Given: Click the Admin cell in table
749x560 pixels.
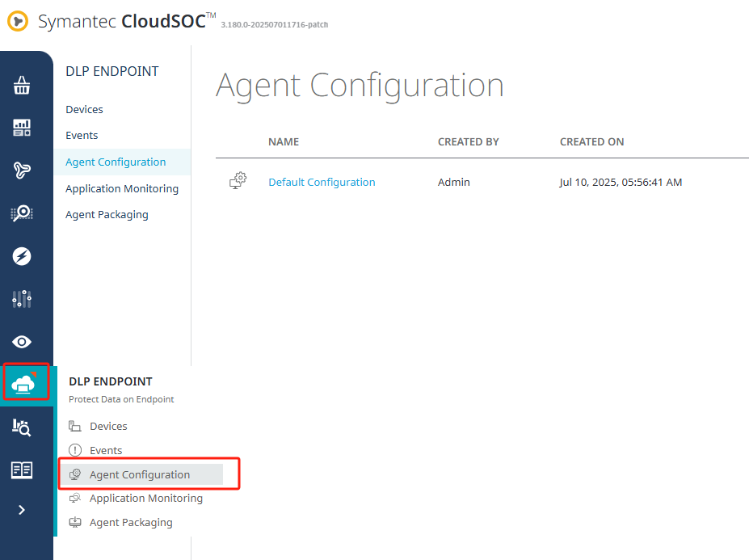Looking at the screenshot, I should coord(454,182).
